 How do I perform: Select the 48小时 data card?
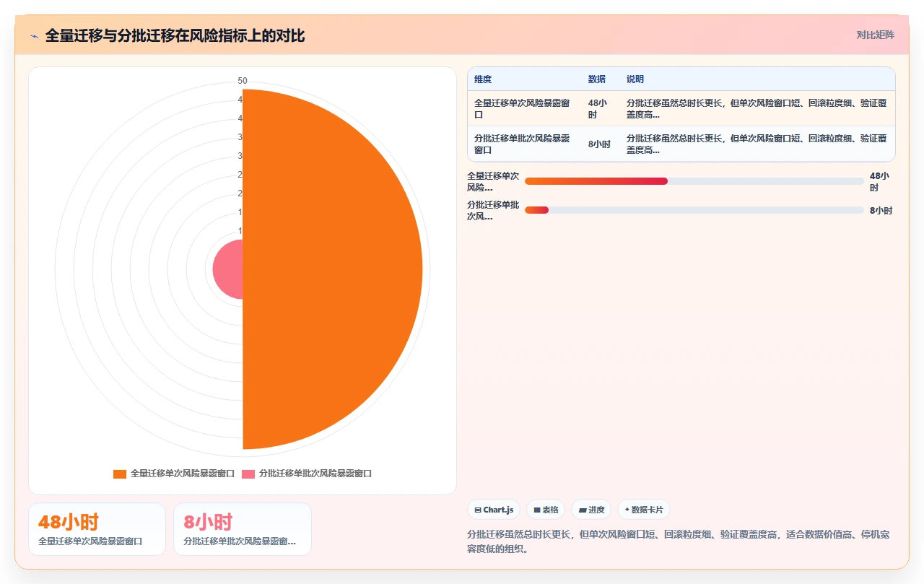[97, 529]
